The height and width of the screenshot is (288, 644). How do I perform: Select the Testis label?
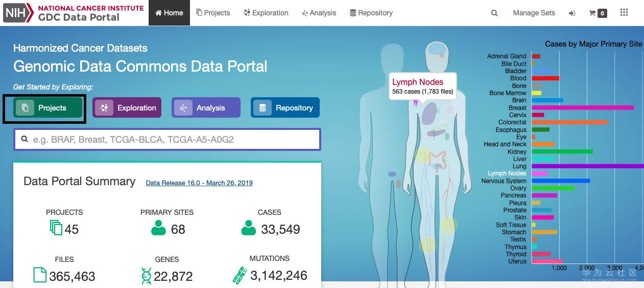point(518,239)
